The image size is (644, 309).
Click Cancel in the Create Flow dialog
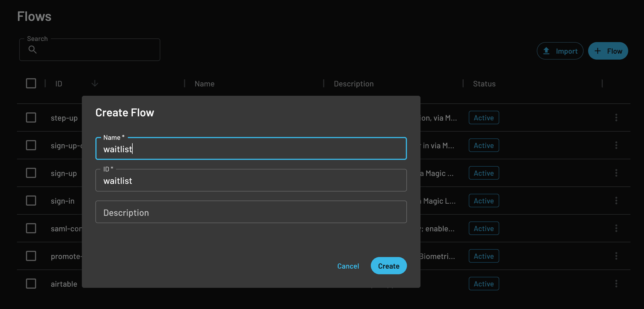click(348, 266)
